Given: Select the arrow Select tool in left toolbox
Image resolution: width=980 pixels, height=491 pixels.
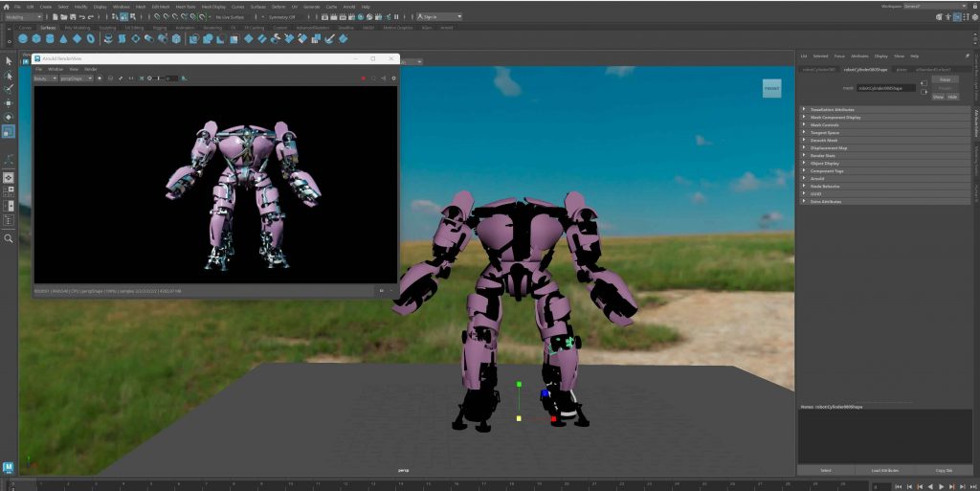Looking at the screenshot, I should pyautogui.click(x=9, y=60).
